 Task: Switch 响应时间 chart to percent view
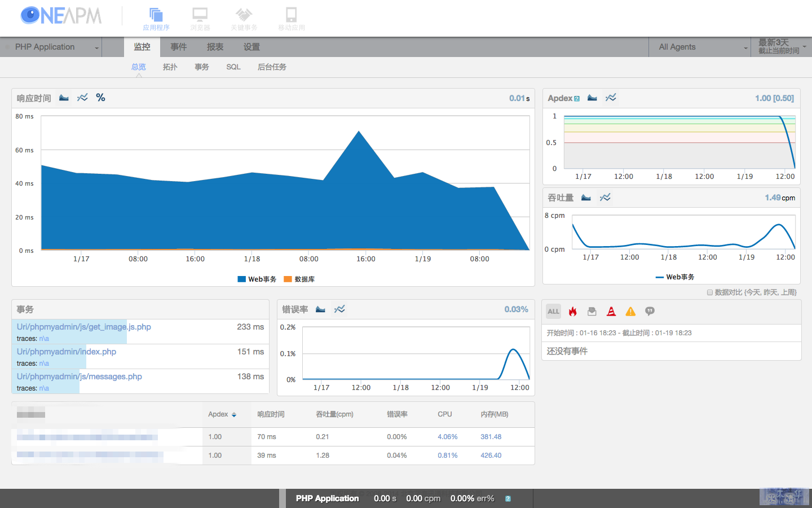100,98
